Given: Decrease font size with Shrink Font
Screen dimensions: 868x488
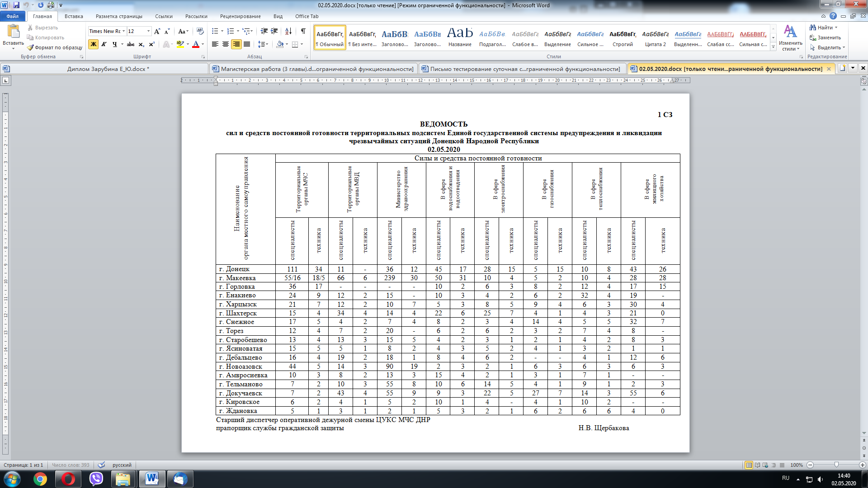Looking at the screenshot, I should [167, 31].
